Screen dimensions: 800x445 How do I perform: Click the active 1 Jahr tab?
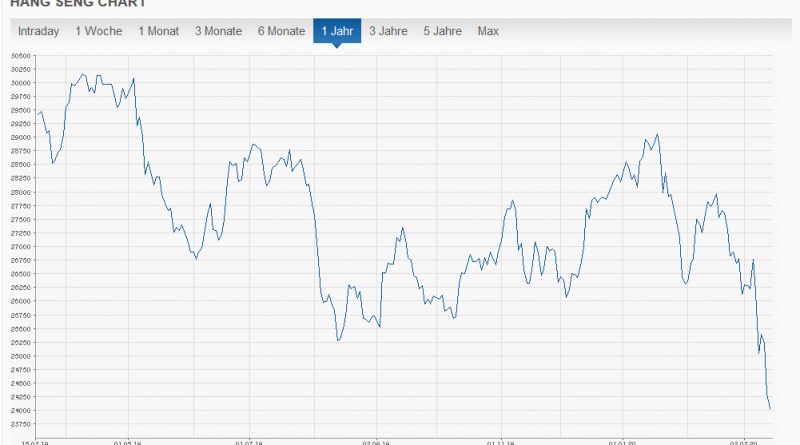335,31
